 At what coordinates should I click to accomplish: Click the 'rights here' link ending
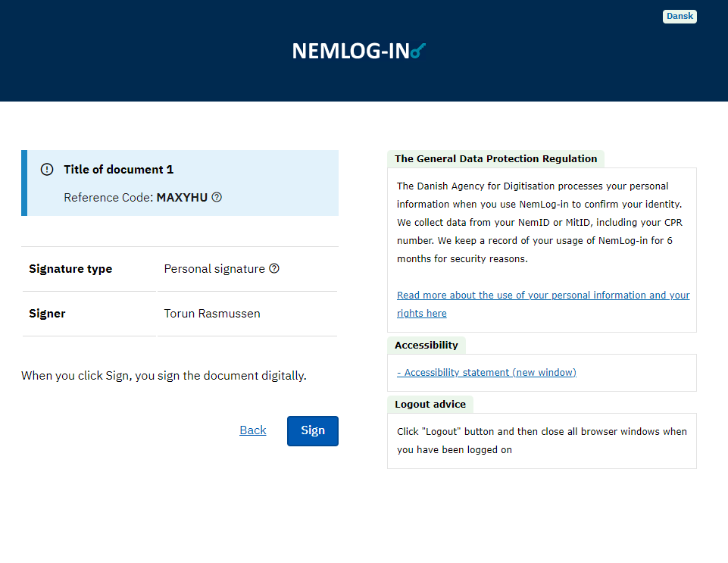421,313
